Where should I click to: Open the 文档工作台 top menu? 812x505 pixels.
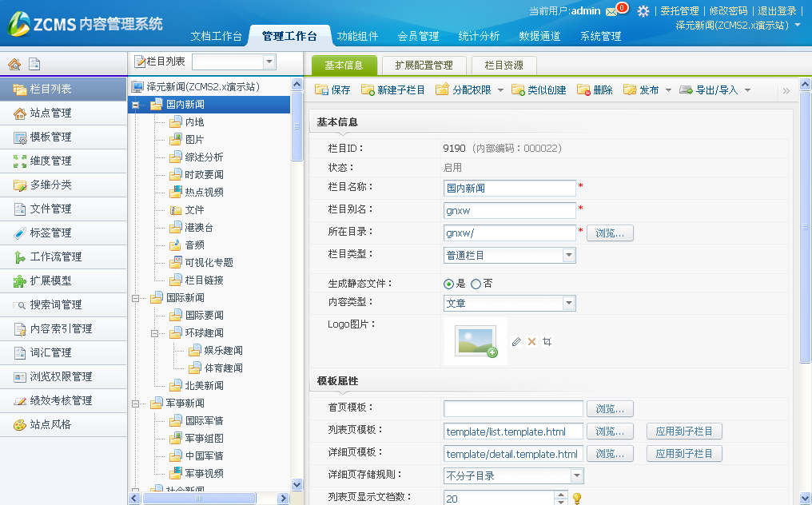click(216, 36)
